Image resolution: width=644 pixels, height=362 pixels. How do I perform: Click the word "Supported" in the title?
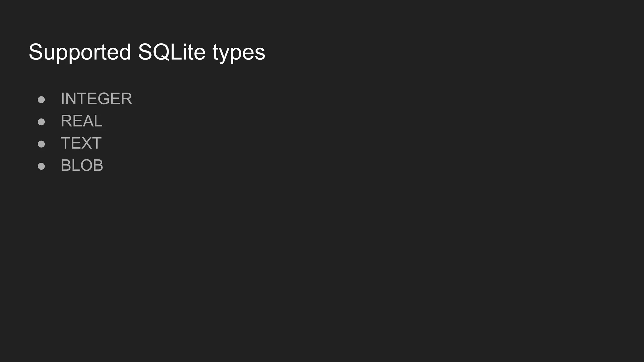80,52
